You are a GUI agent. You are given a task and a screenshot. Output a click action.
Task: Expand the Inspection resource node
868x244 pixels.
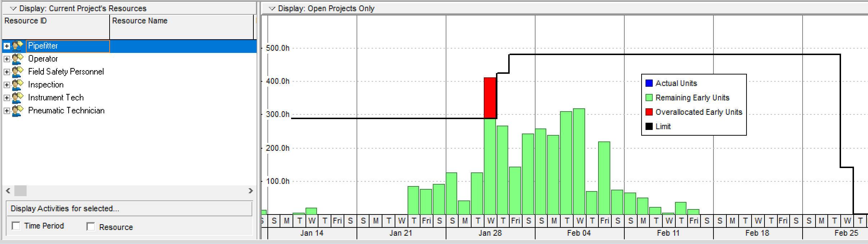pos(6,85)
